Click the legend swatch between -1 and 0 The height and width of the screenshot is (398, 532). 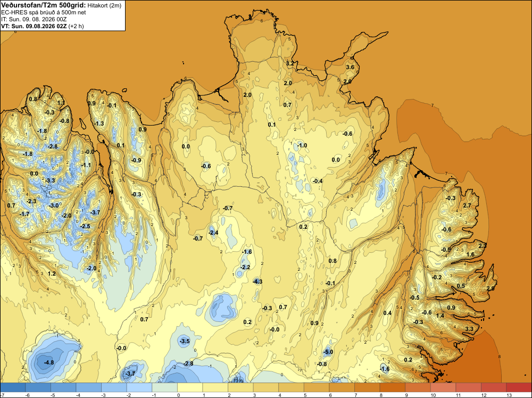164,387
